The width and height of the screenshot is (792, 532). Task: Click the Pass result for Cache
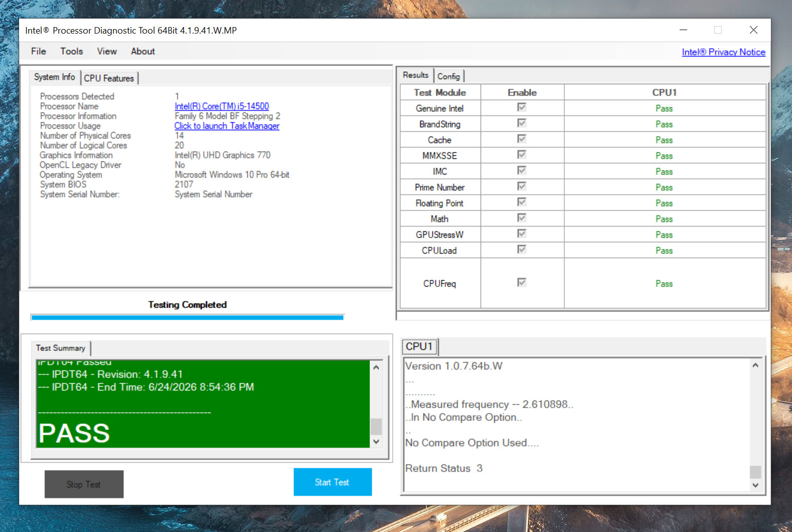pos(664,140)
